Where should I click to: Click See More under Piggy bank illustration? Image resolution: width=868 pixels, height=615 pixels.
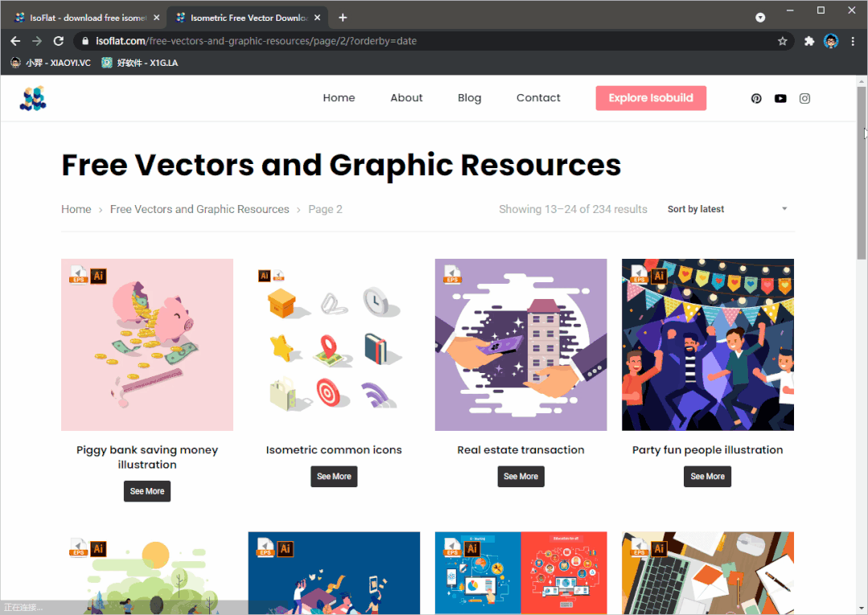click(147, 491)
